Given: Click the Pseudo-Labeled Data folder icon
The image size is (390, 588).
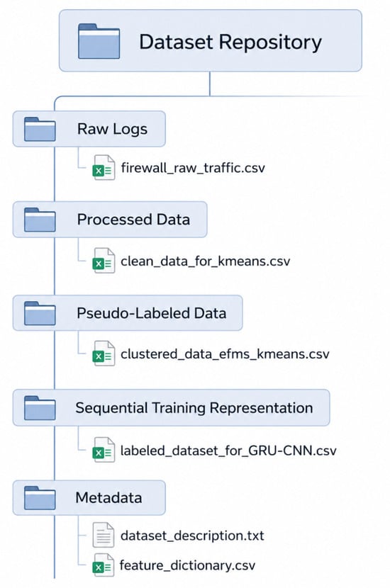Looking at the screenshot, I should click(40, 314).
